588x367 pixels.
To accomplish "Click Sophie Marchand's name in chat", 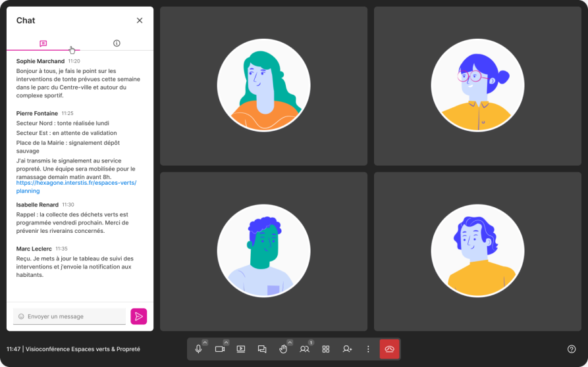I will (x=40, y=61).
